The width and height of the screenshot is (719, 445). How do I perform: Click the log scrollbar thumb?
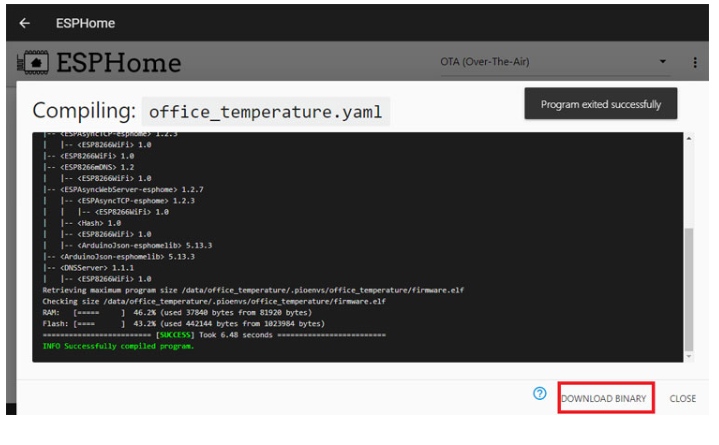[688, 290]
